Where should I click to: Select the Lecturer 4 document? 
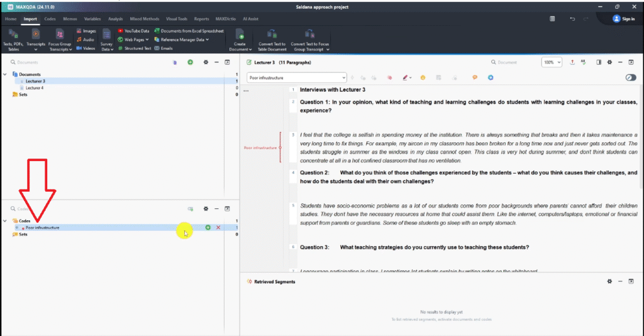35,87
